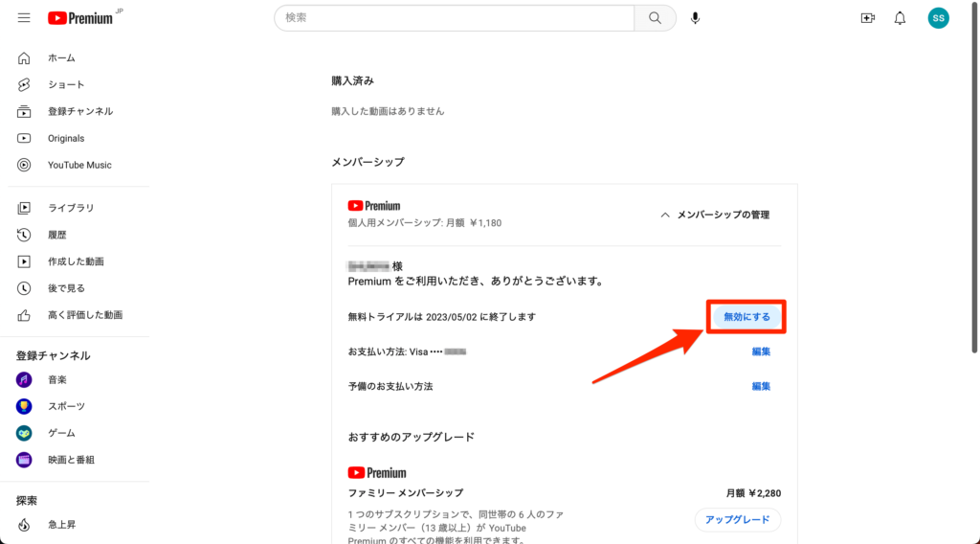Open 登録チャンネル menu entry
This screenshot has width=980, height=544.
click(x=78, y=111)
